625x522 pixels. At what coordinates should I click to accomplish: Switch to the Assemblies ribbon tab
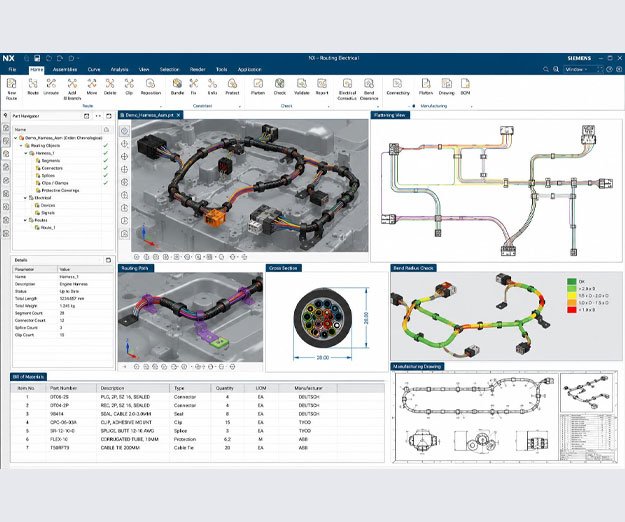[x=65, y=69]
